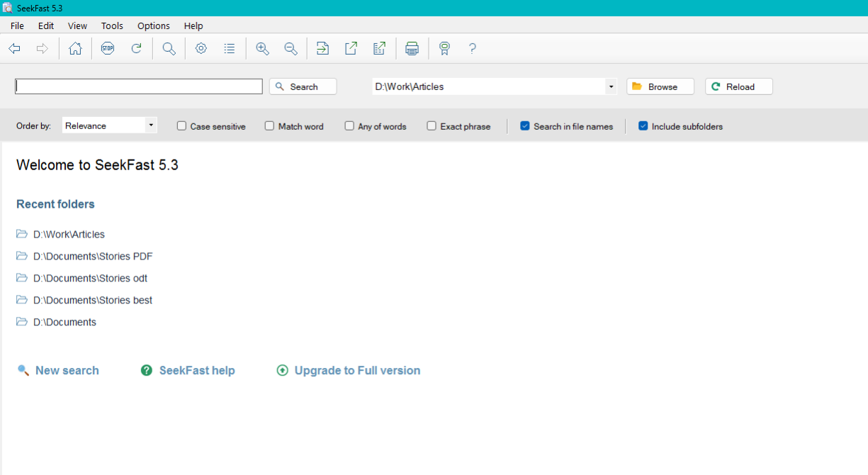Enable the Case sensitive checkbox
Viewport: 868px width, 475px height.
point(181,126)
